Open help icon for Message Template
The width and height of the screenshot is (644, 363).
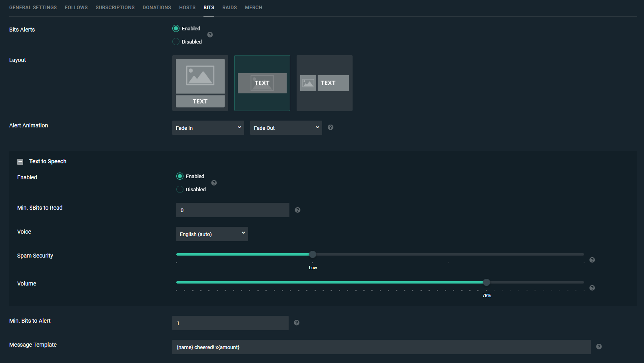click(x=599, y=347)
